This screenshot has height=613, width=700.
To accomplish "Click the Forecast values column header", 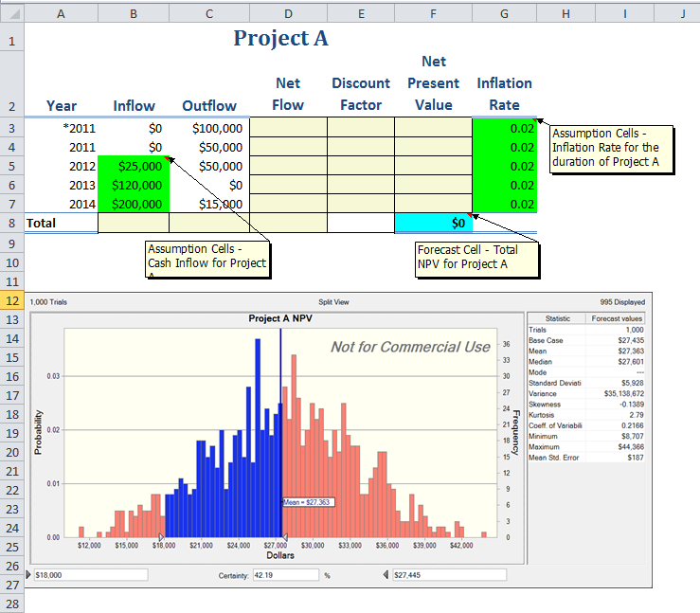I will point(617,319).
